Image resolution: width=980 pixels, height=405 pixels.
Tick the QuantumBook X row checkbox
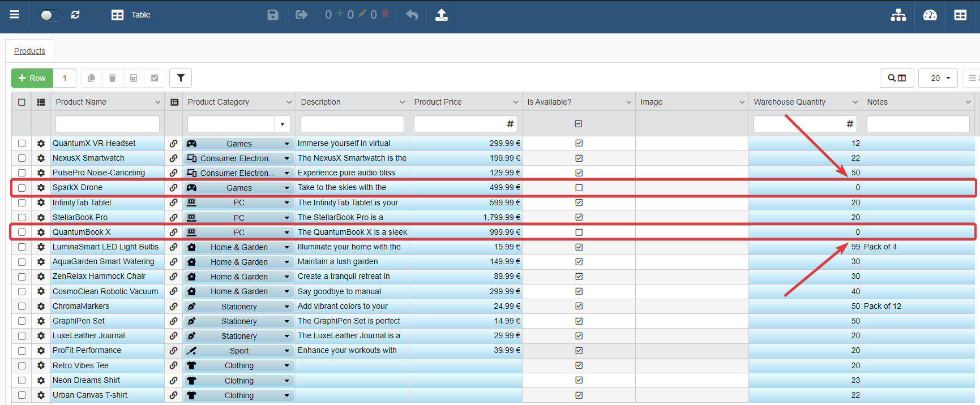22,232
